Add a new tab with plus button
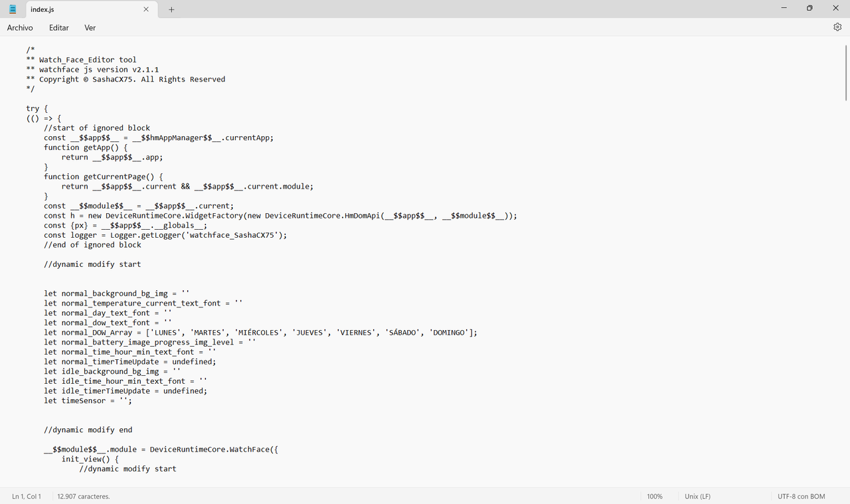Image resolution: width=850 pixels, height=504 pixels. [171, 9]
